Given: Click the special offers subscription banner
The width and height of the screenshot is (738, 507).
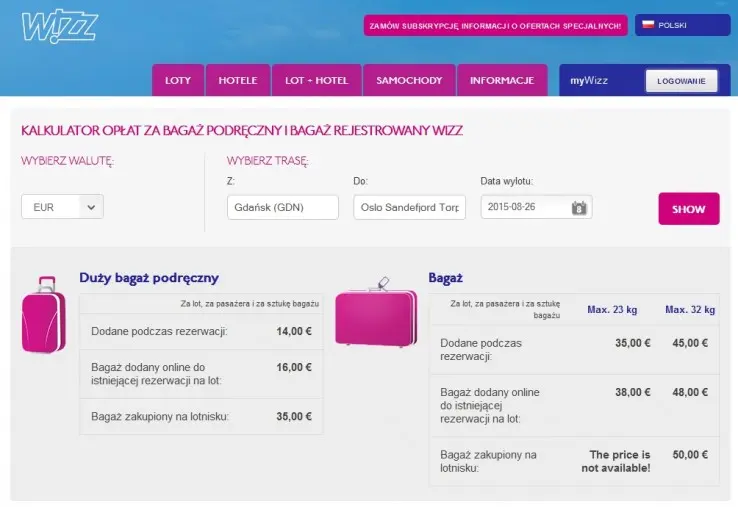Looking at the screenshot, I should pyautogui.click(x=495, y=25).
